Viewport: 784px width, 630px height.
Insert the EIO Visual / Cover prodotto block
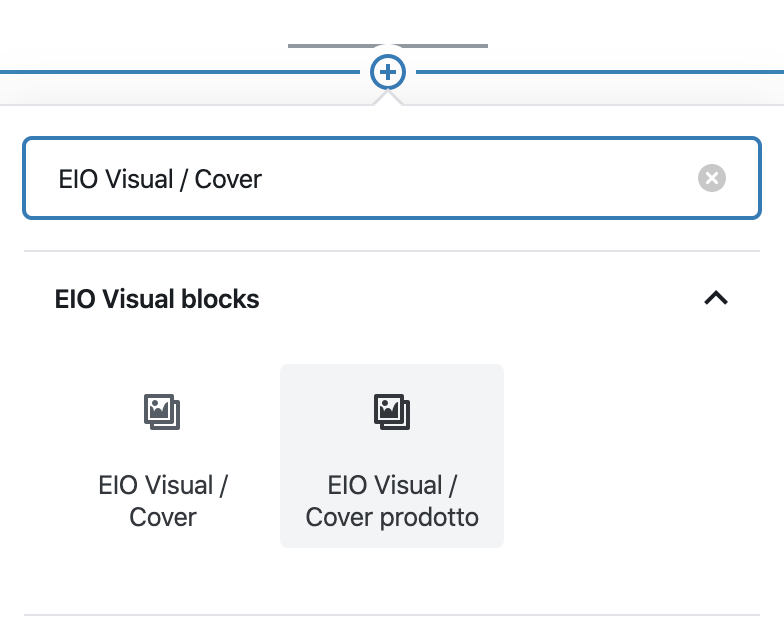[392, 456]
